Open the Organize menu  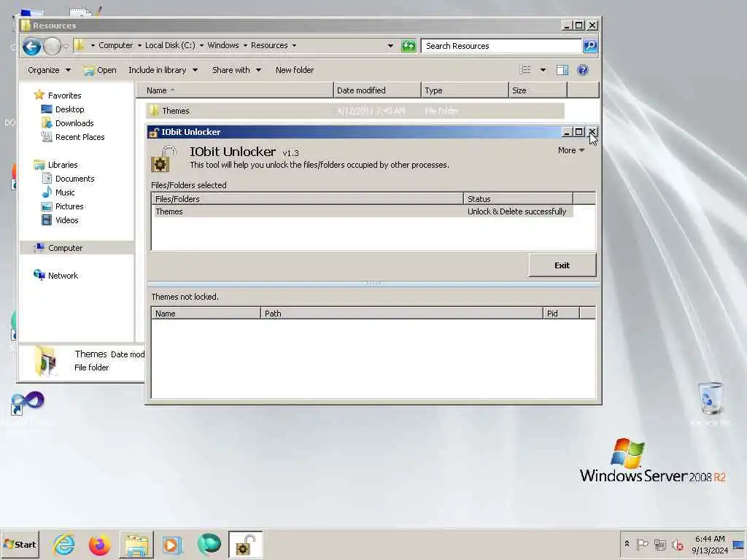(x=49, y=70)
